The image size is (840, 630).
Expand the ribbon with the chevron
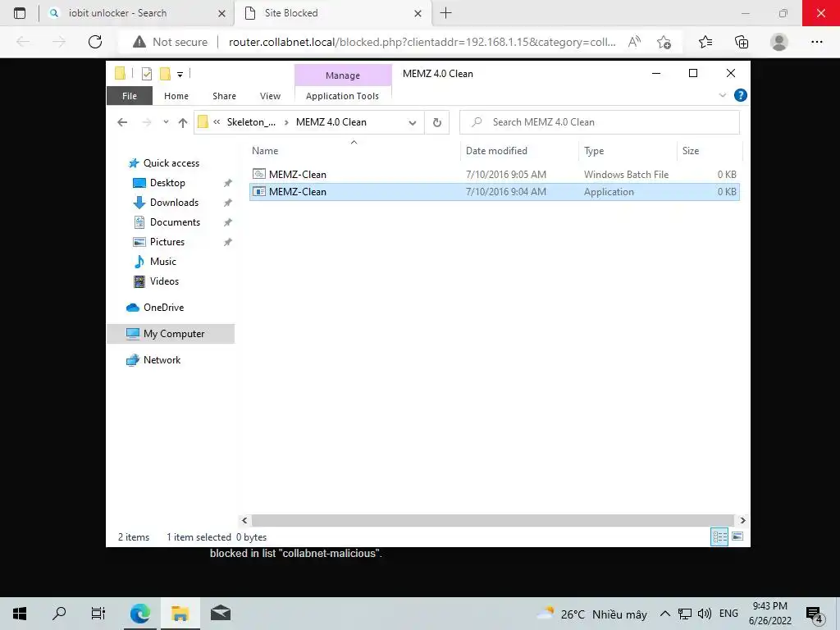(722, 95)
